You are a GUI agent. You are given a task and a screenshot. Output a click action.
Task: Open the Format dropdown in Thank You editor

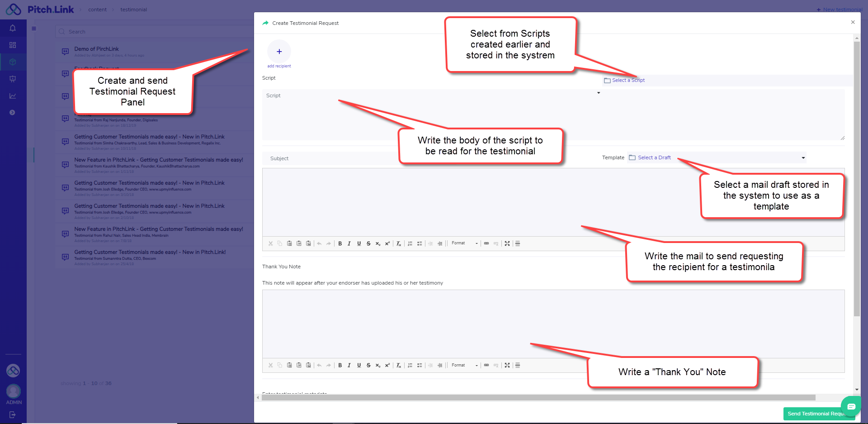click(x=464, y=365)
